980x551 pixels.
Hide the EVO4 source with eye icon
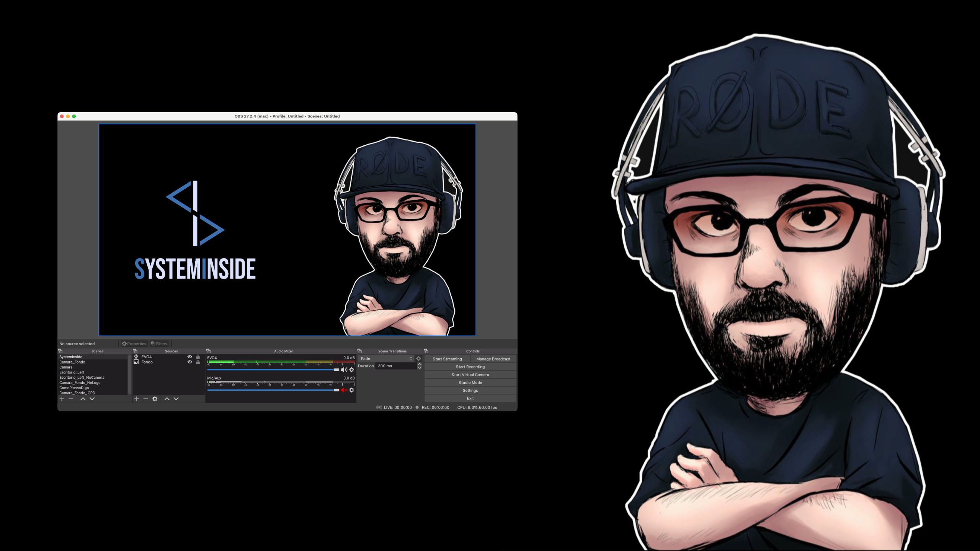click(189, 357)
